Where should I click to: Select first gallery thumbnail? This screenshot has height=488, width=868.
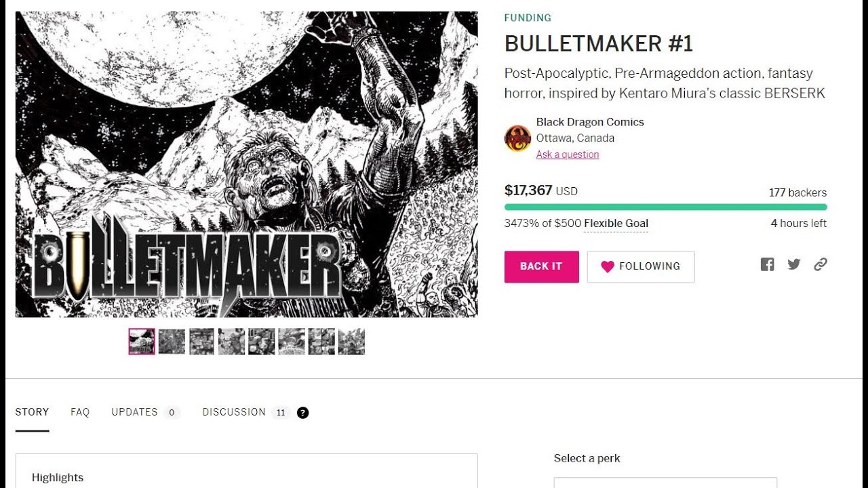click(142, 342)
